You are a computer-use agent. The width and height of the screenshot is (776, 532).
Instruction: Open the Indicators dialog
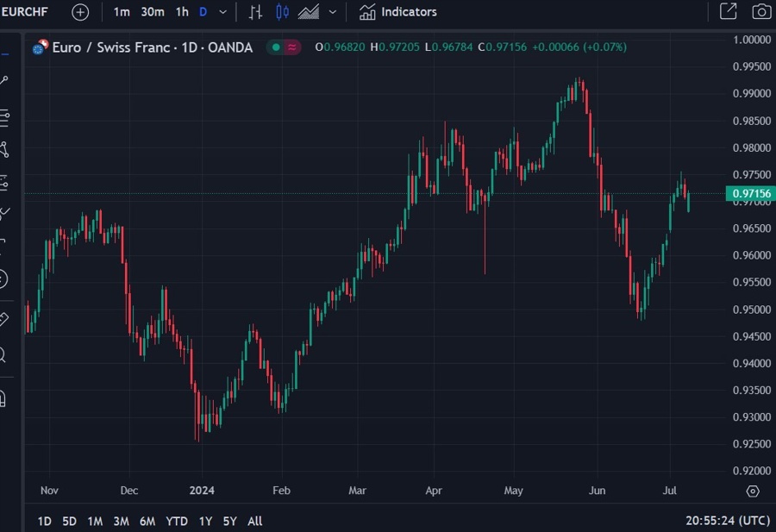[397, 12]
